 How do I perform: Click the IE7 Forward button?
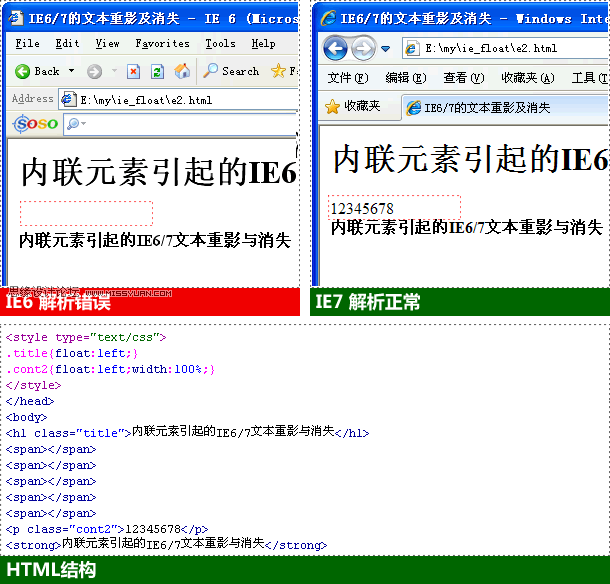[363, 49]
